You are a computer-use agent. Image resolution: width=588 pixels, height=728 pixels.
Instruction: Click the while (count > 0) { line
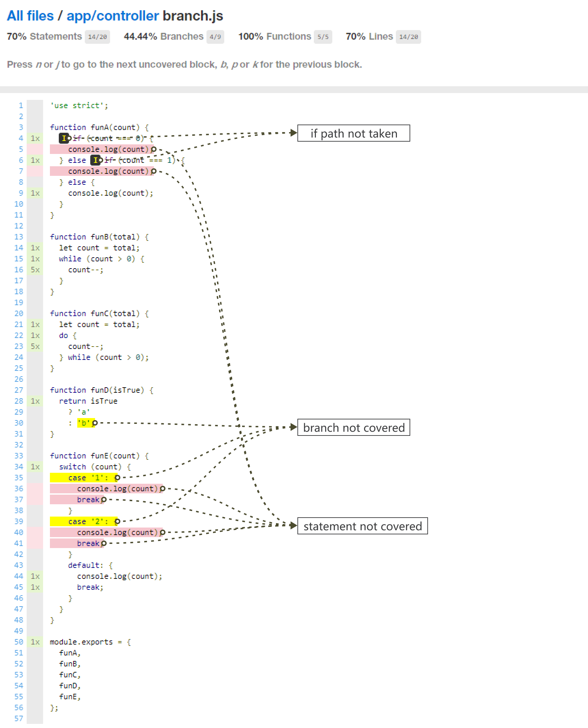(x=102, y=259)
